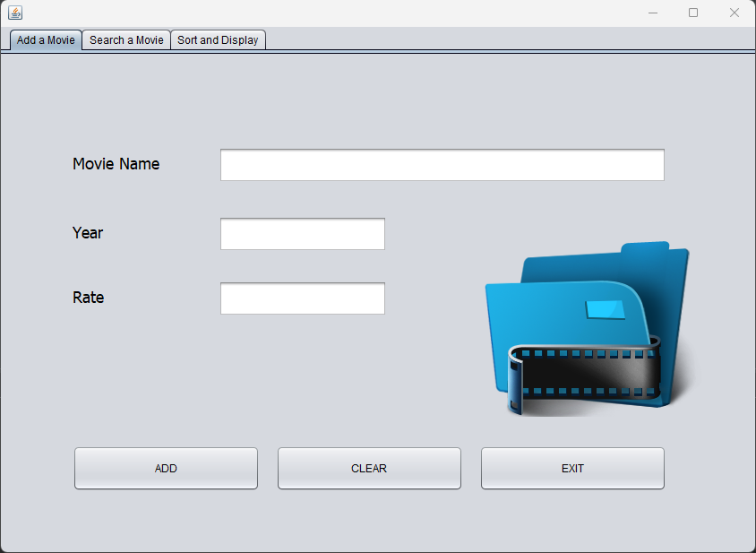Viewport: 756px width, 553px height.
Task: Focus the Movie Name text field
Action: pyautogui.click(x=442, y=165)
